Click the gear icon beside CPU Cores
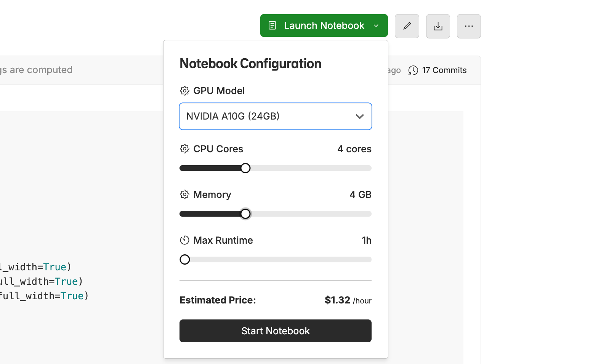The image size is (593, 364). point(184,149)
